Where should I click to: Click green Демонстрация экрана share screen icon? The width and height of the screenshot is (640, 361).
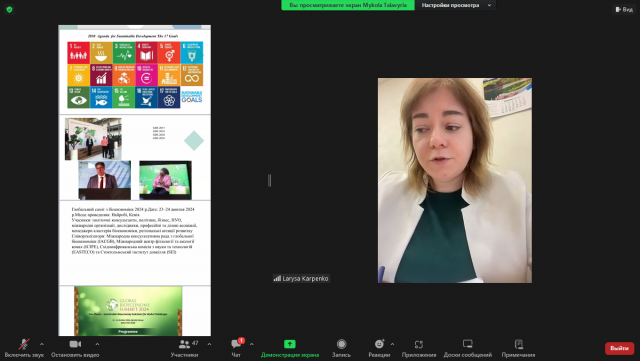(x=290, y=344)
